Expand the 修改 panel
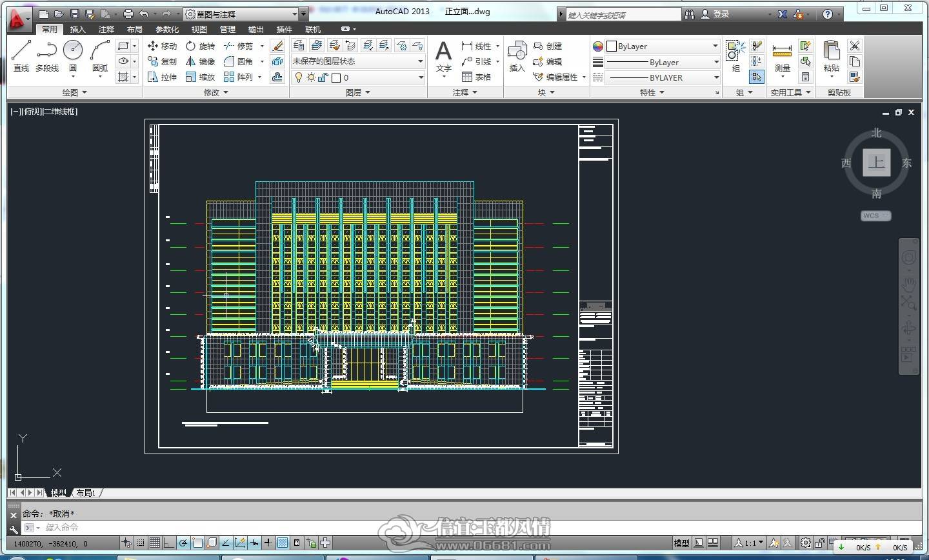This screenshot has height=560, width=929. tap(215, 92)
